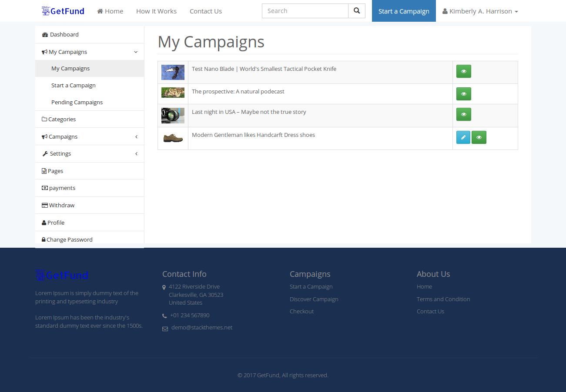
Task: Go to How It Works in navbar
Action: point(156,11)
